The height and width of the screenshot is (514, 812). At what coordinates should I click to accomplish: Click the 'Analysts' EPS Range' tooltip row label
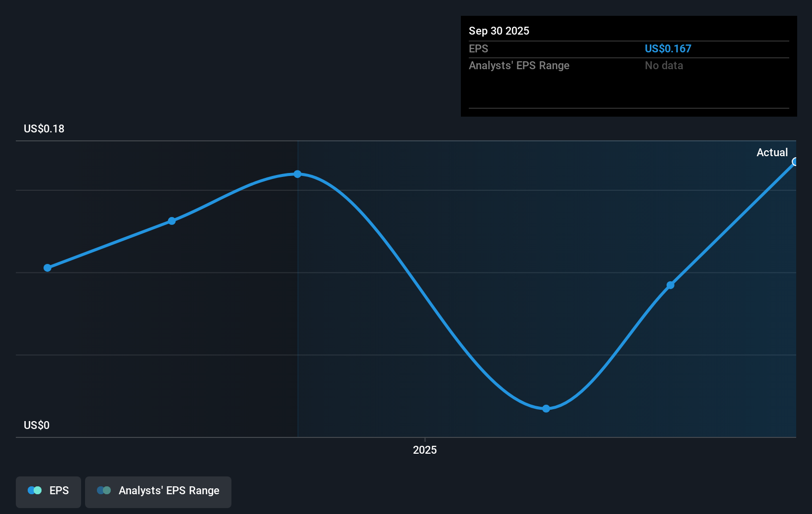519,65
